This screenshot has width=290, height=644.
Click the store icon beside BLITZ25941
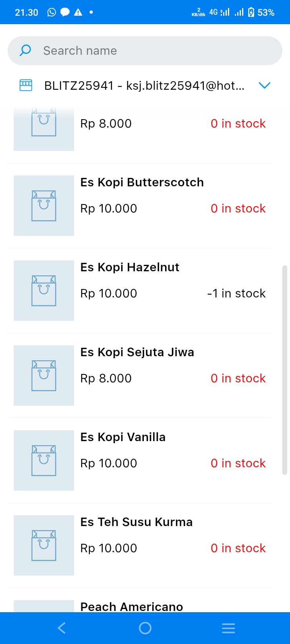click(26, 85)
